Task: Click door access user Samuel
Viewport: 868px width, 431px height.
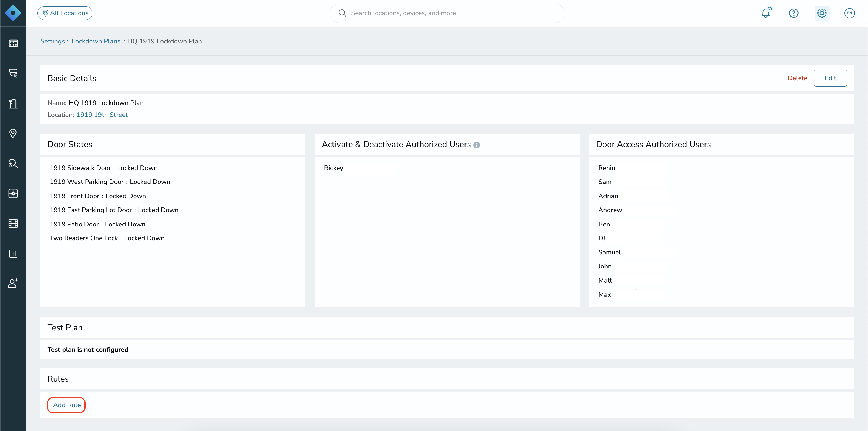Action: tap(609, 252)
